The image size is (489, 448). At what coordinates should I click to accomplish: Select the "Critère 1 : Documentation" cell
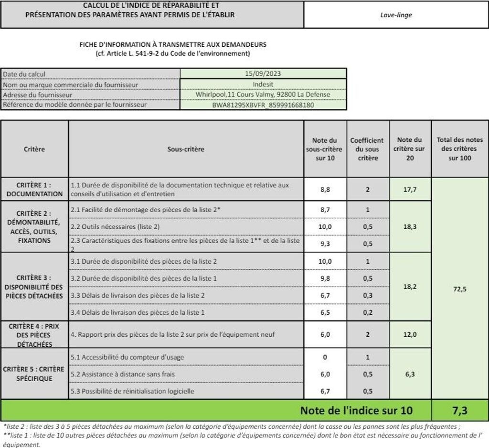pos(34,189)
